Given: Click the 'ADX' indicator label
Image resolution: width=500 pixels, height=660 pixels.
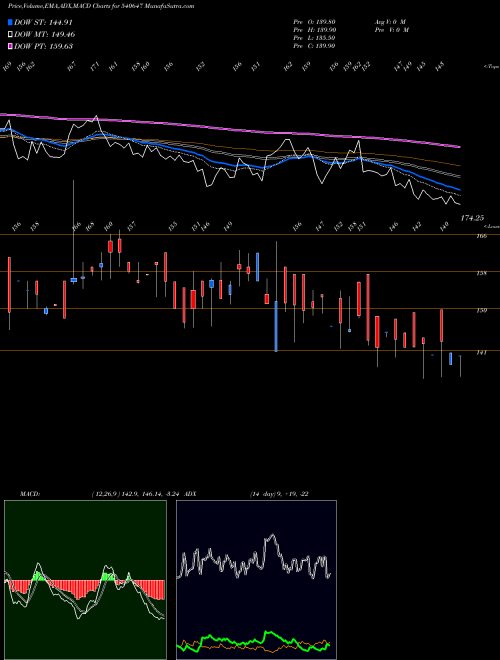Looking at the screenshot, I should [190, 494].
